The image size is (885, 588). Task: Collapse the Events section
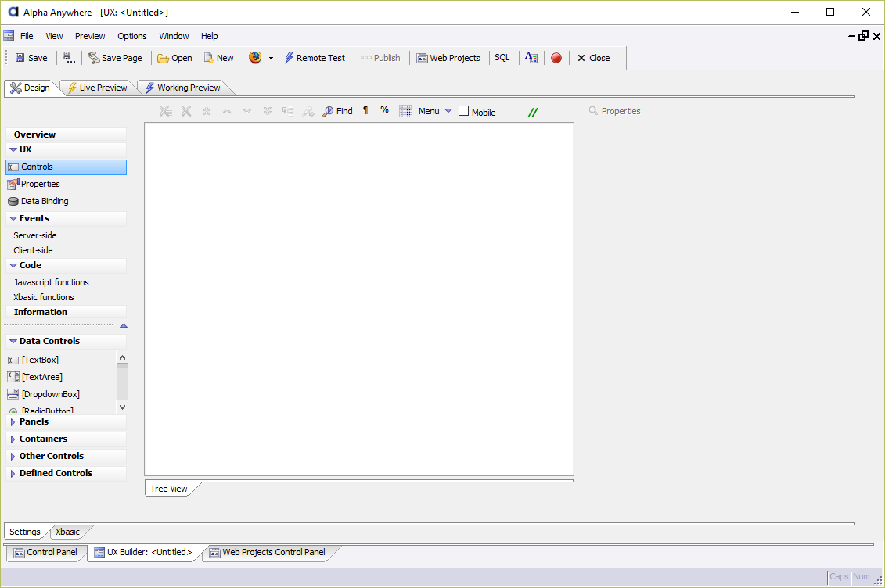click(x=13, y=219)
